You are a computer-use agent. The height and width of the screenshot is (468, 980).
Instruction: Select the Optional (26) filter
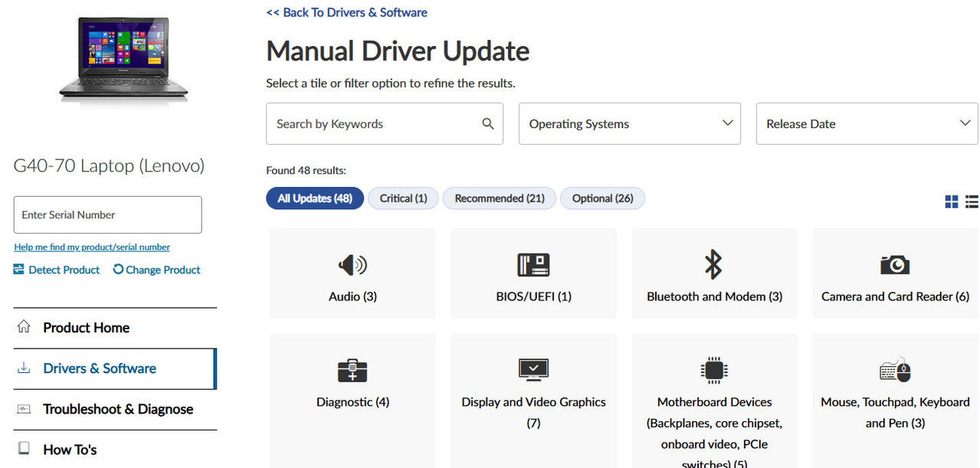[x=603, y=198]
